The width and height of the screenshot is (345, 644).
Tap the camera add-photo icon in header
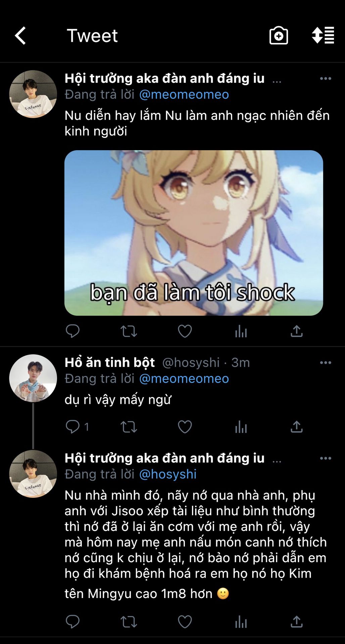tap(279, 36)
